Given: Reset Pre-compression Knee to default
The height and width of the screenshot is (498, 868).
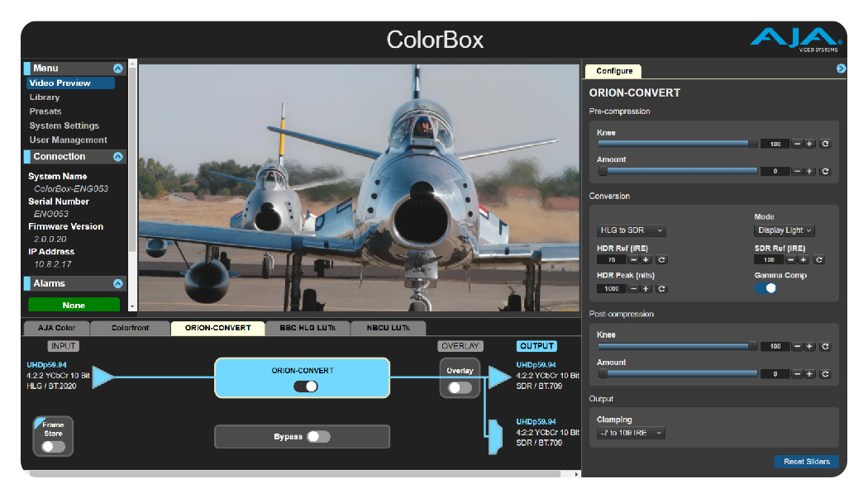Looking at the screenshot, I should coord(825,144).
